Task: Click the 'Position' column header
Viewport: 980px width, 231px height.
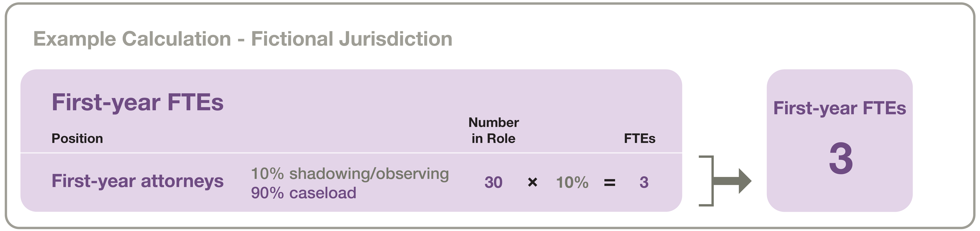Action: (x=77, y=138)
